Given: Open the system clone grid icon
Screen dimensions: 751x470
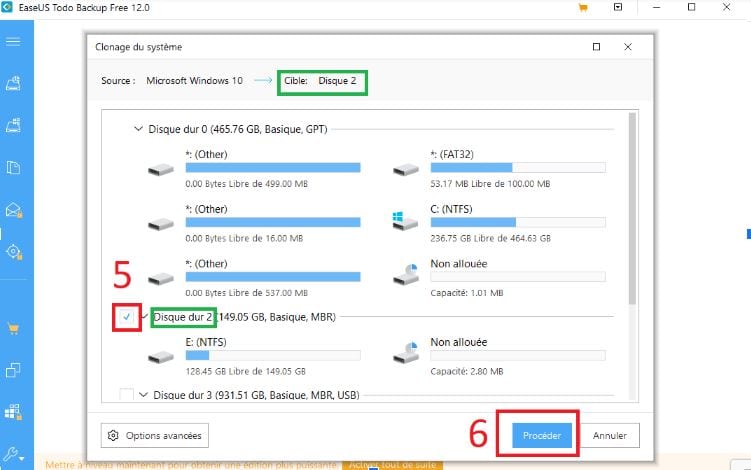Looking at the screenshot, I should pyautogui.click(x=13, y=412).
